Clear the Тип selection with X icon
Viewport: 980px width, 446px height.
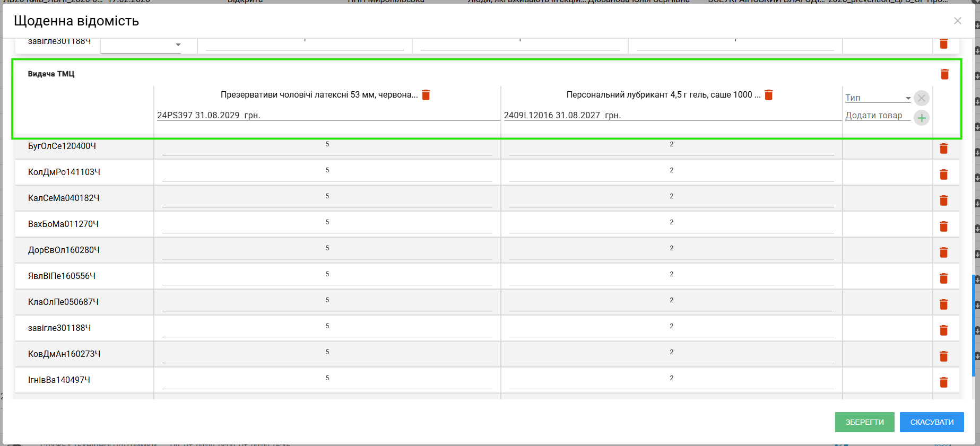[x=922, y=98]
